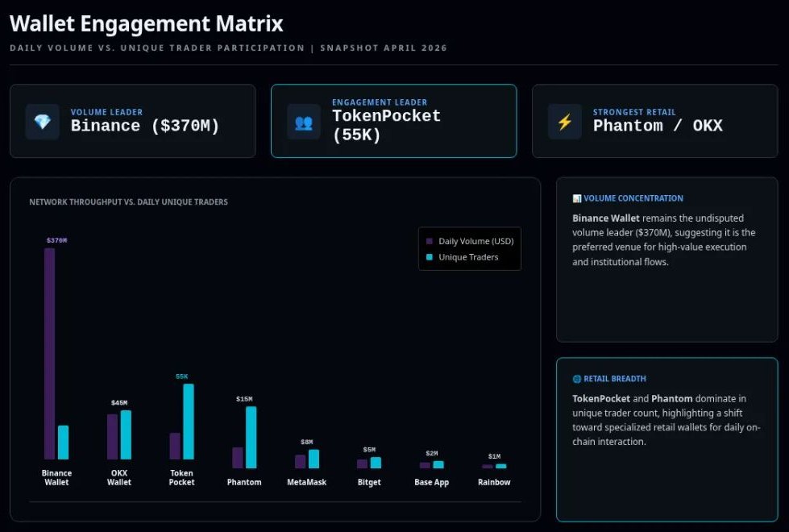The height and width of the screenshot is (532, 789).
Task: Click the $2M label above the Base App bars
Action: tap(432, 454)
